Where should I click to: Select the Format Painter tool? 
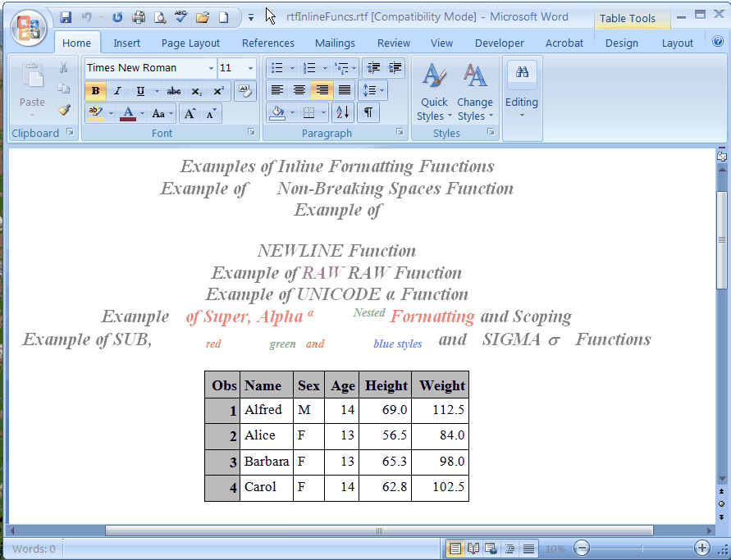pyautogui.click(x=63, y=110)
